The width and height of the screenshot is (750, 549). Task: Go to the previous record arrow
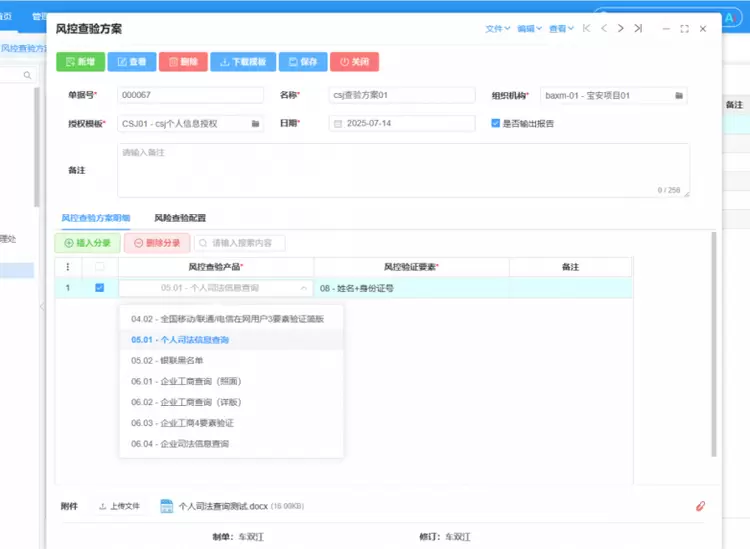point(603,29)
